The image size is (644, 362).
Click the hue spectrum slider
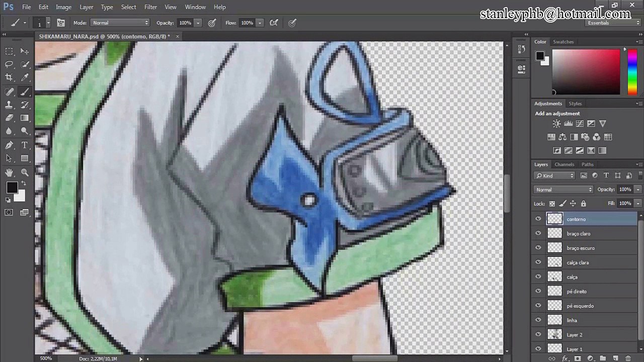(x=632, y=71)
